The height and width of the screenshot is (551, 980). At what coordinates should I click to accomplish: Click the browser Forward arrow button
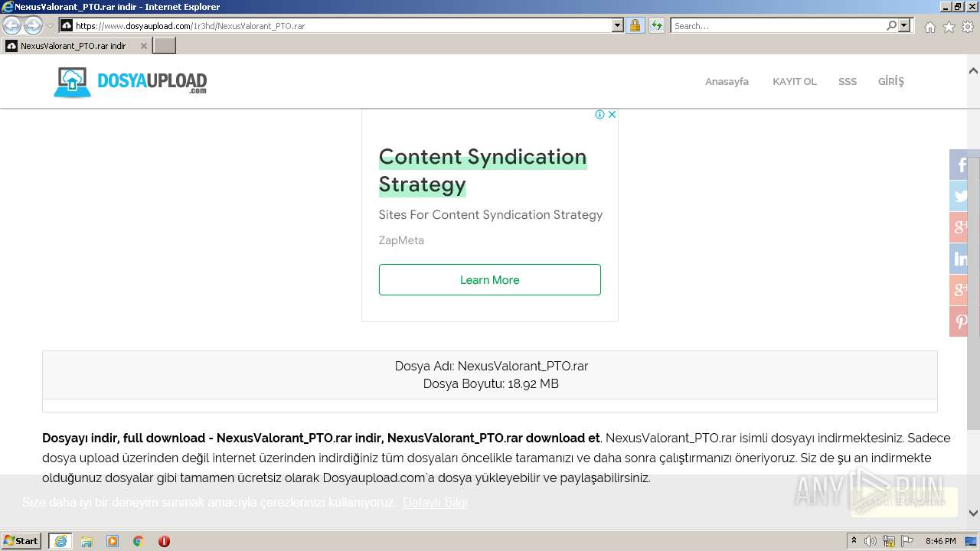33,26
